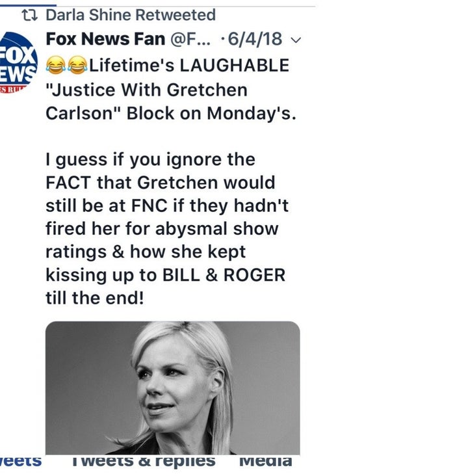Open the Darla Shine Retweeted label
468x476 pixels.
click(131, 15)
